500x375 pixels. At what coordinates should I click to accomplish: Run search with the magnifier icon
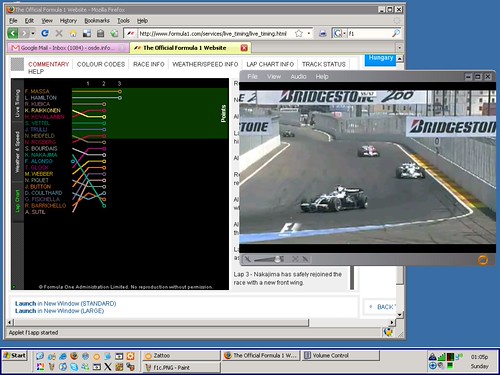396,33
